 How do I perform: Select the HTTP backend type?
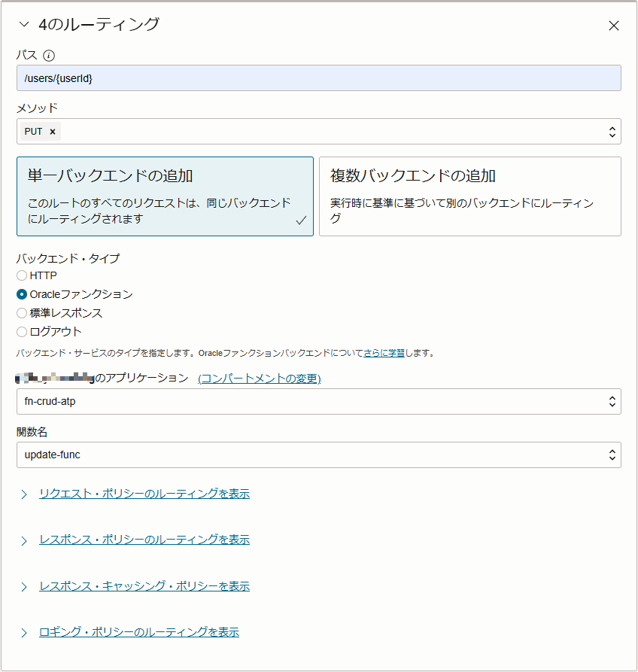coord(22,275)
